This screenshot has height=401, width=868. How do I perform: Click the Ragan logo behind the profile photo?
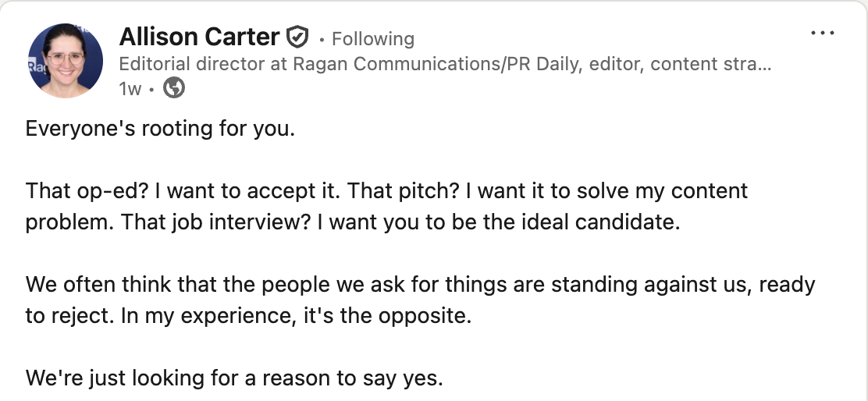(34, 66)
